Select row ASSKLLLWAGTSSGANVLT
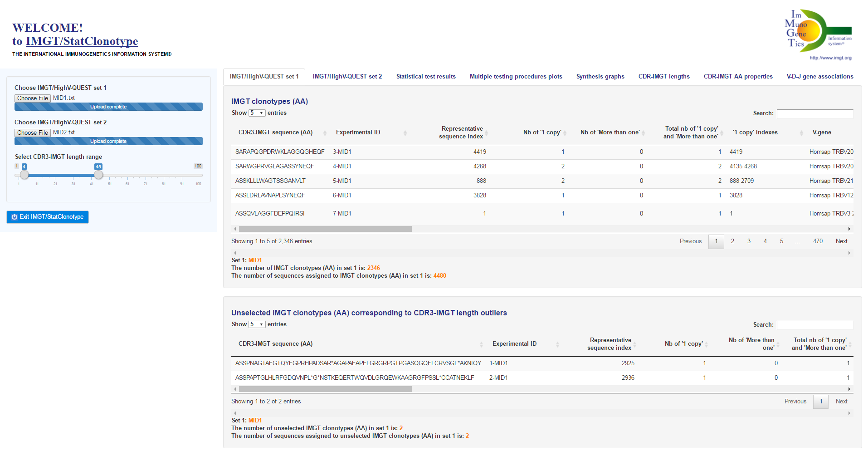Viewport: 868px width, 456px height. pyautogui.click(x=542, y=181)
